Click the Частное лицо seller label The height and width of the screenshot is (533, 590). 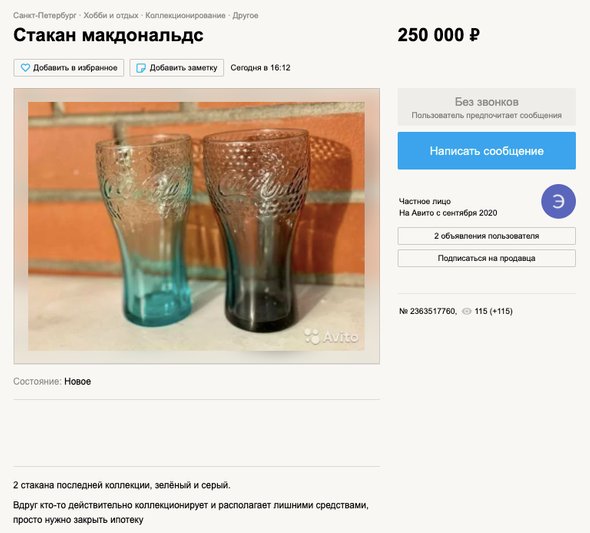425,201
